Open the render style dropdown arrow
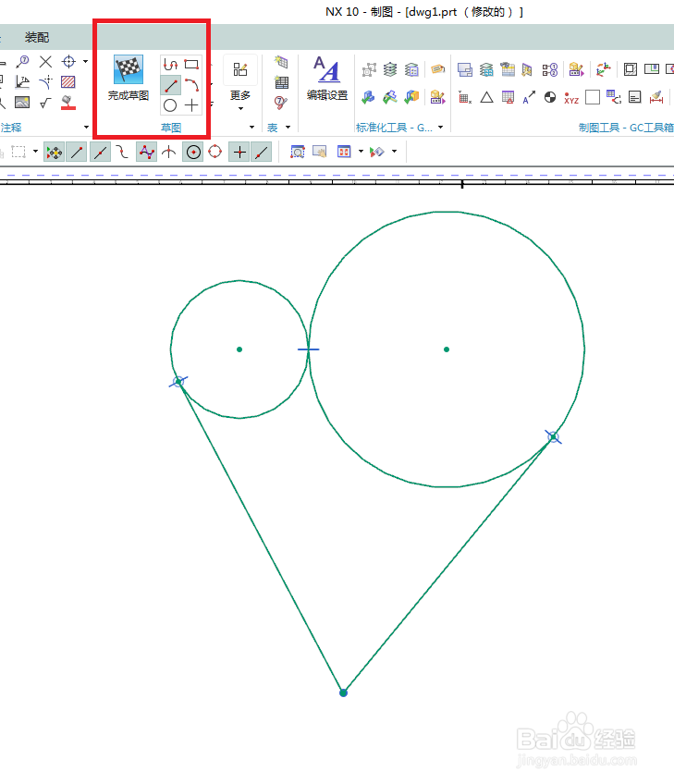This screenshot has width=674, height=784. pyautogui.click(x=394, y=151)
